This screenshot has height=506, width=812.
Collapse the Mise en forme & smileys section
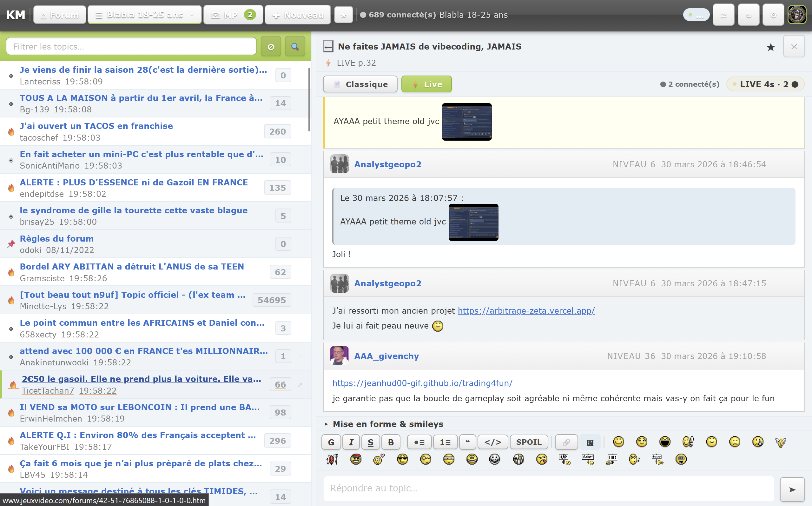(384, 424)
